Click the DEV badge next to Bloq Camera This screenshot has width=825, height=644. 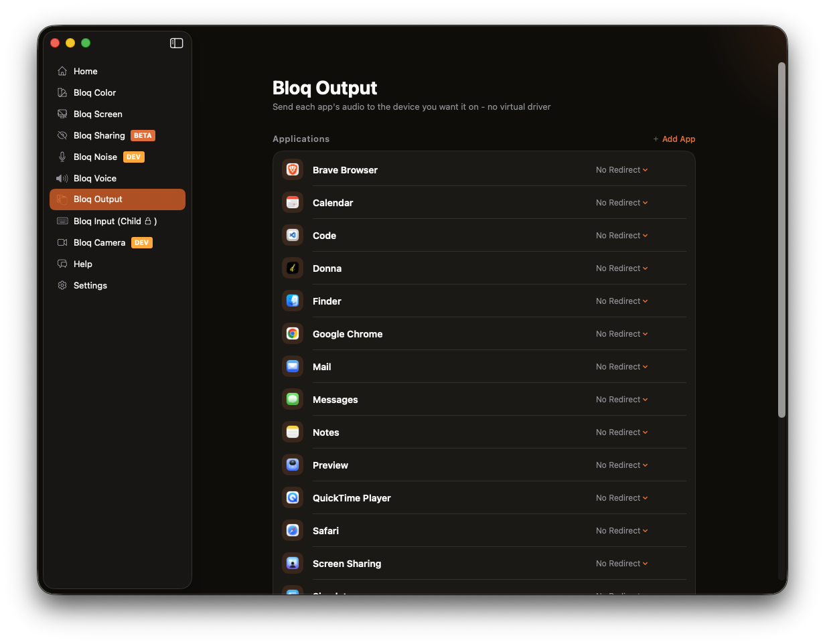(142, 242)
